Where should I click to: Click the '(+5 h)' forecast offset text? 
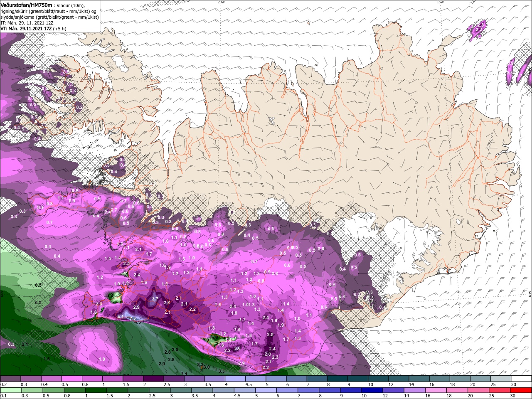59,29
